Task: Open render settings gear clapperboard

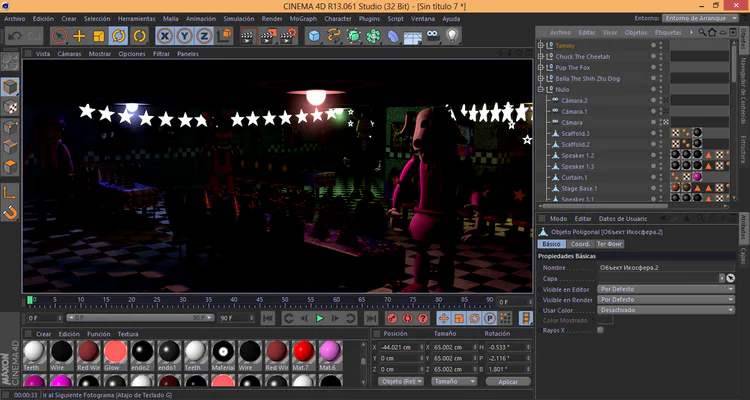Action: [x=288, y=36]
